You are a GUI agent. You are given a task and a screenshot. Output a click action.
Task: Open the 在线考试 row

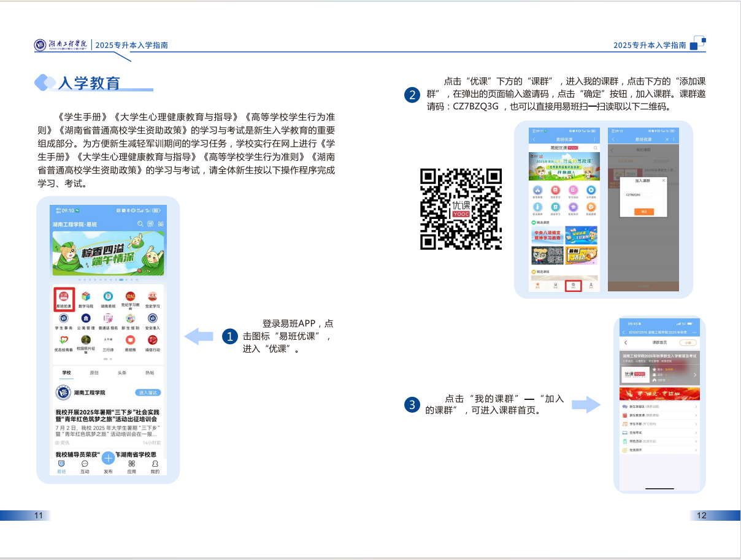click(660, 432)
